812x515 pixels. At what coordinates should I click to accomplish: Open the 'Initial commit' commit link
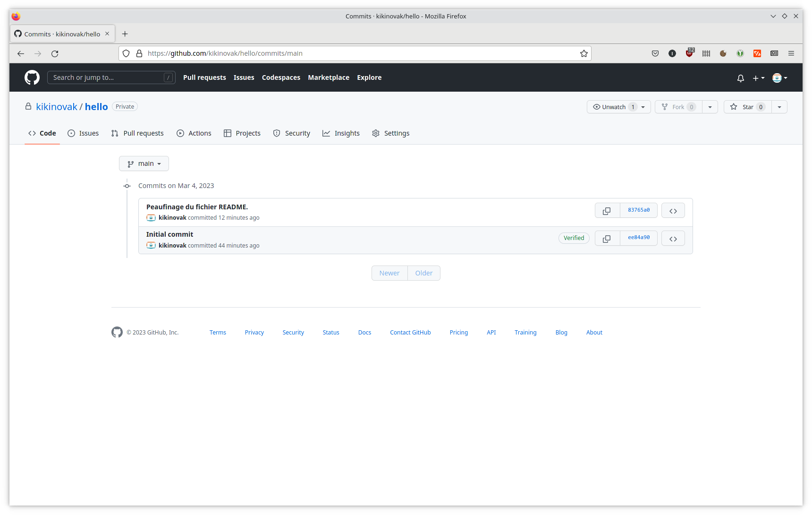click(169, 234)
